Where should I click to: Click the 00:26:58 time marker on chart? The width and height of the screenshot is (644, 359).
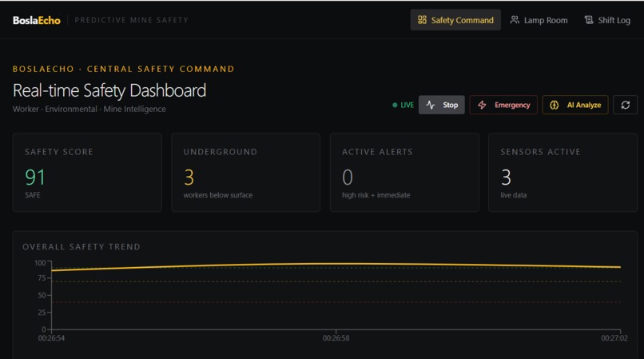click(336, 338)
